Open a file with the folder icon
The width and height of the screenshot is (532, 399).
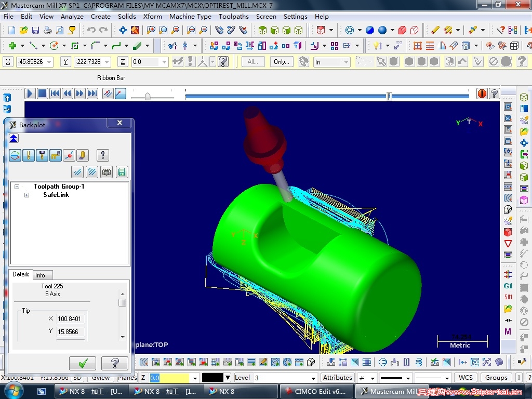pos(23,30)
